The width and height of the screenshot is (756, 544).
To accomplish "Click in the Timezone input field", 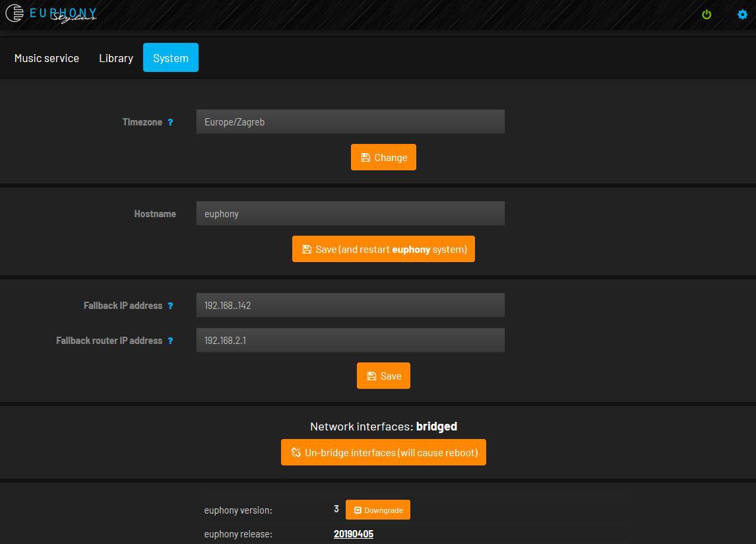I will (x=350, y=121).
